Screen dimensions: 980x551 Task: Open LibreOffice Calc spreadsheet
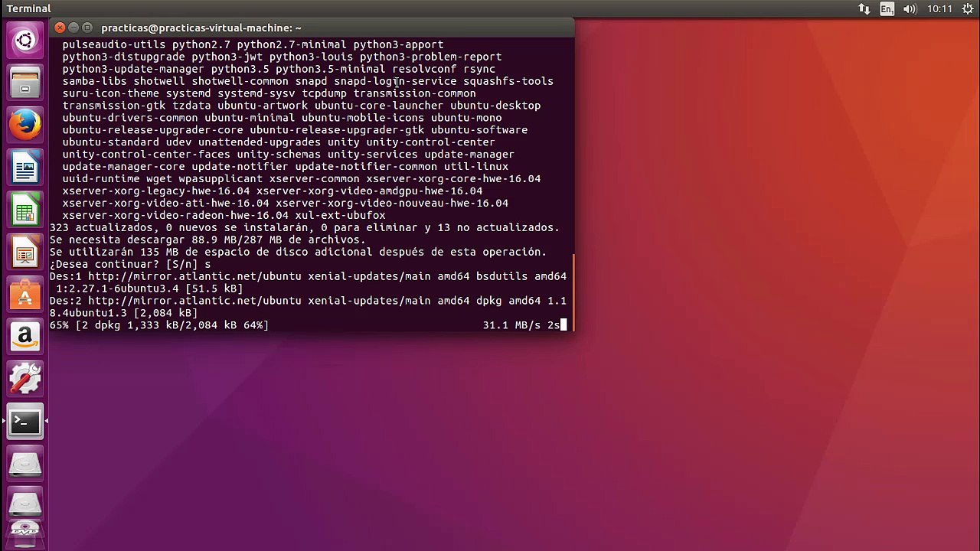pos(24,209)
